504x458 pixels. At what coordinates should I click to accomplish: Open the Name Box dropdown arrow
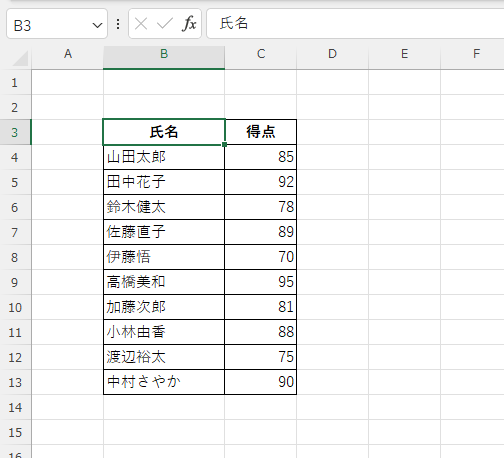tap(97, 25)
